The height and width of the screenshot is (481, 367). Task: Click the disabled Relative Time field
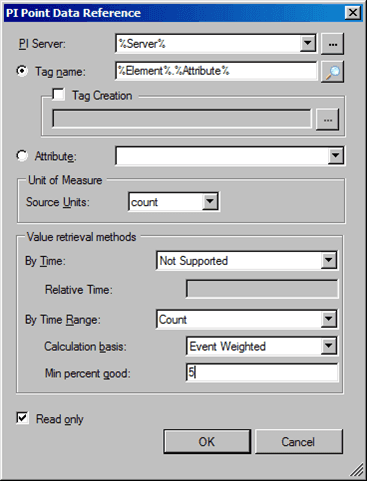262,289
